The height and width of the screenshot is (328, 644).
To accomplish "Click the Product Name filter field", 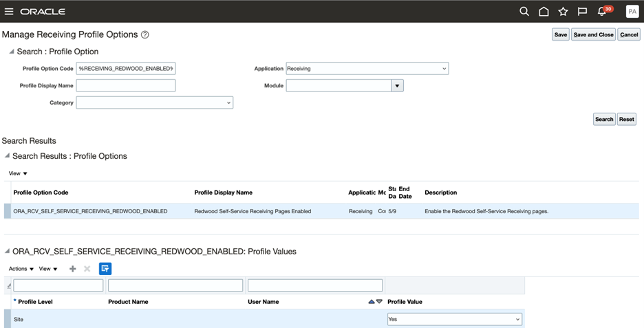I will (x=175, y=286).
